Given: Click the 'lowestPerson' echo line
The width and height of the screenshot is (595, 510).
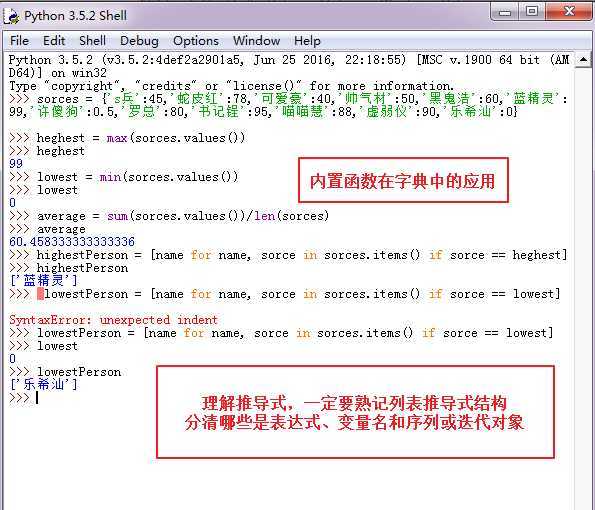Looking at the screenshot, I should click(x=79, y=372).
